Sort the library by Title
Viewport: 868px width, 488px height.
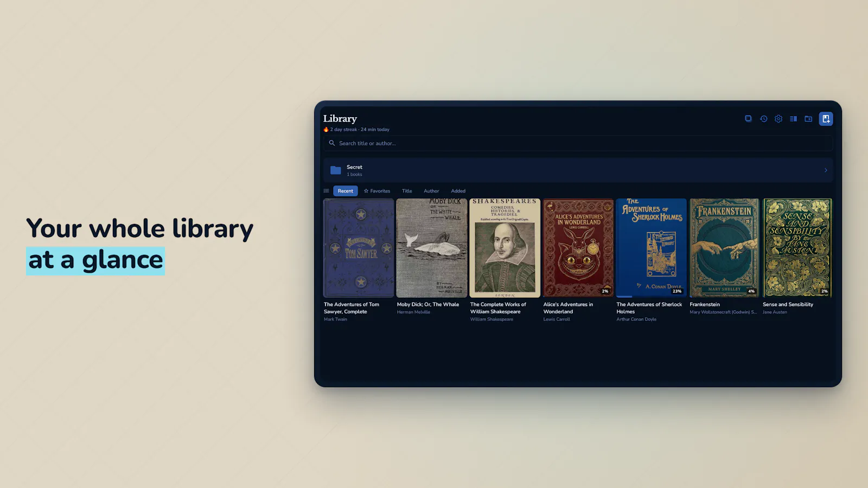tap(407, 191)
